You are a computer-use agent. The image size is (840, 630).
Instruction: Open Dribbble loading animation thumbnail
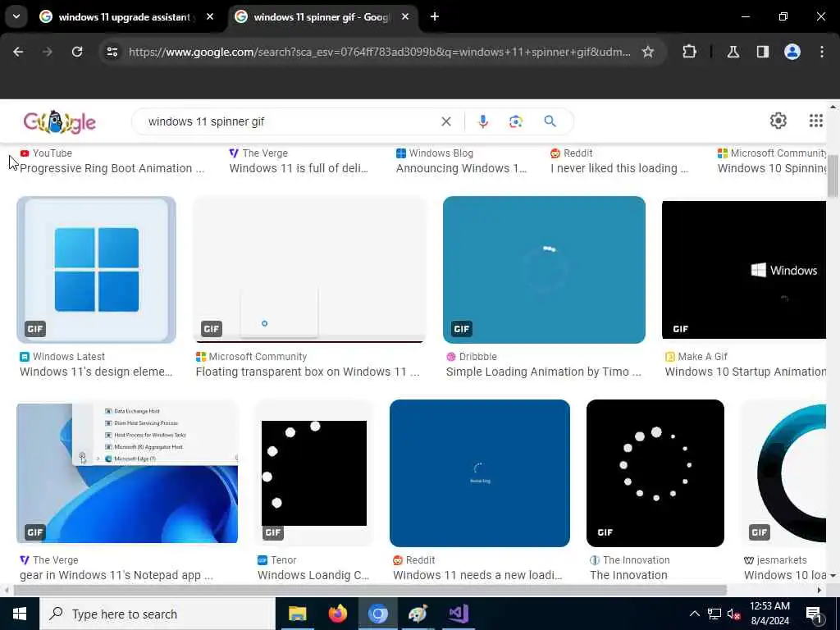[x=544, y=269]
